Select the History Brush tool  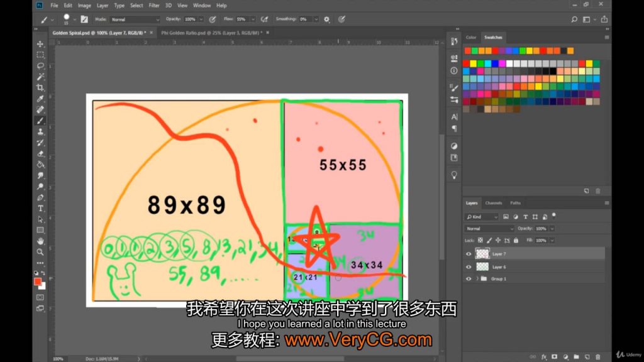point(40,143)
